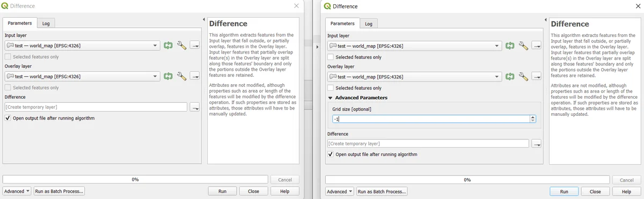The image size is (644, 199).
Task: Open Difference output ellipsis menu in right dialog
Action: [x=536, y=144]
